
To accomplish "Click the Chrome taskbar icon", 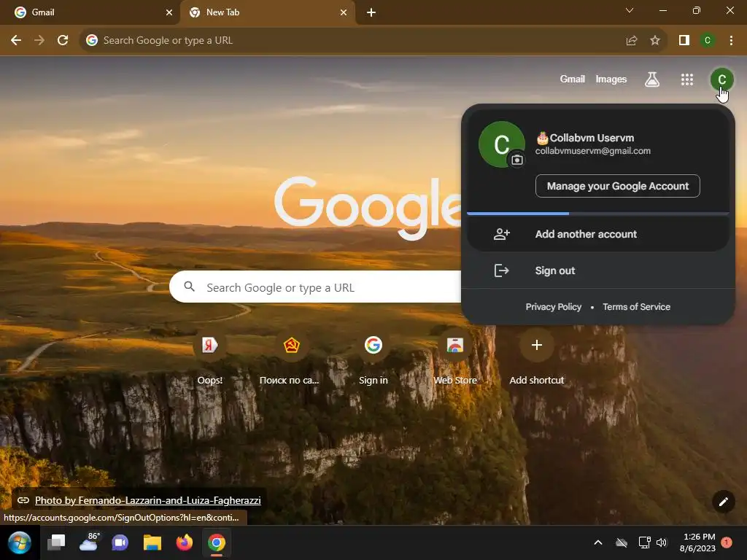I will point(216,542).
